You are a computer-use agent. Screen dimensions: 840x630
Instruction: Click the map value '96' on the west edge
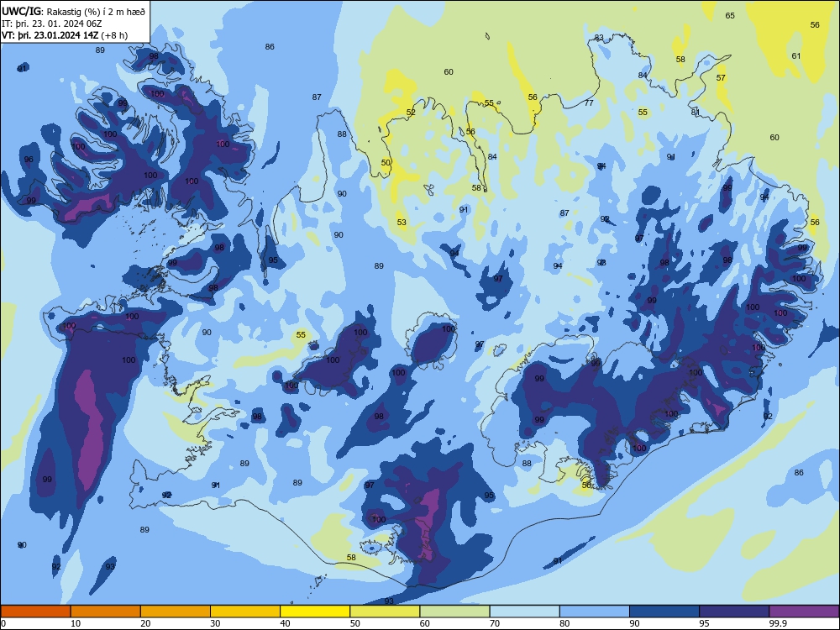(29, 159)
